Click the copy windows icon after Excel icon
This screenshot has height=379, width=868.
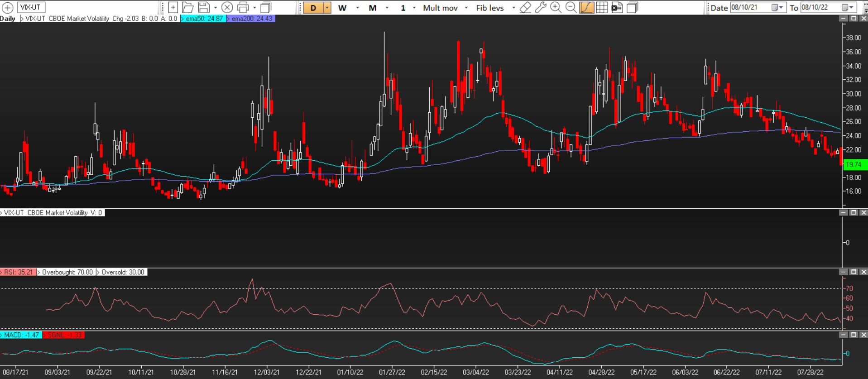tap(633, 7)
